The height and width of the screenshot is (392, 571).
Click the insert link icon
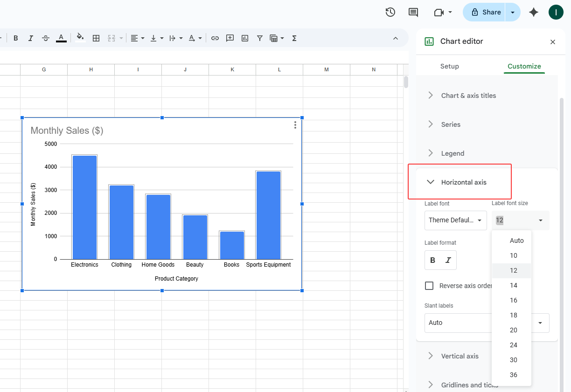(x=215, y=38)
